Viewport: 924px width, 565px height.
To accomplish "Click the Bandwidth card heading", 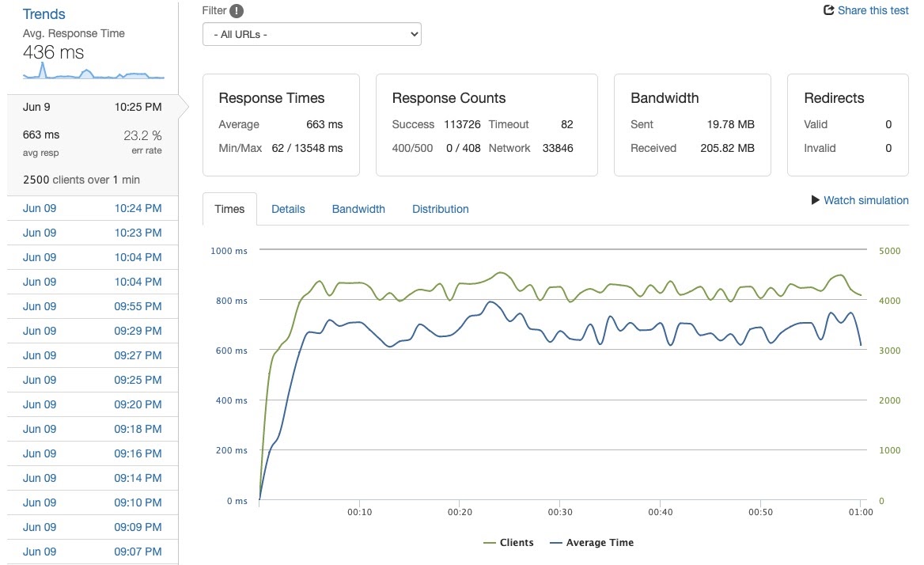I will [665, 98].
